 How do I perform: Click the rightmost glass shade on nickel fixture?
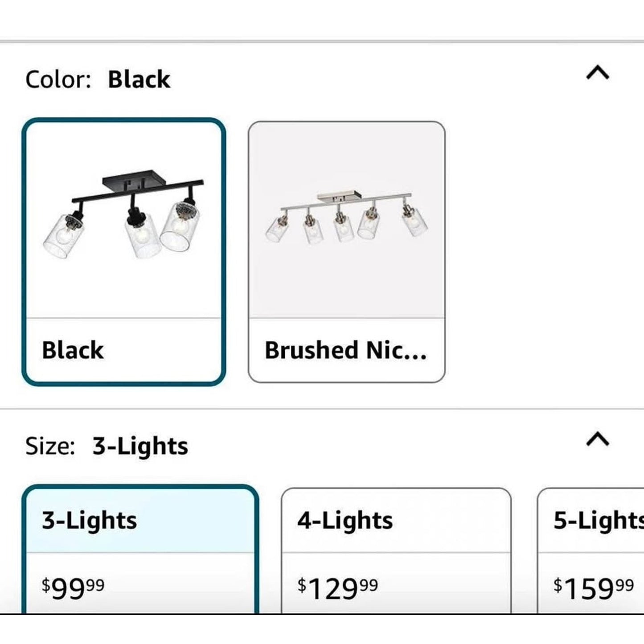pos(415,223)
